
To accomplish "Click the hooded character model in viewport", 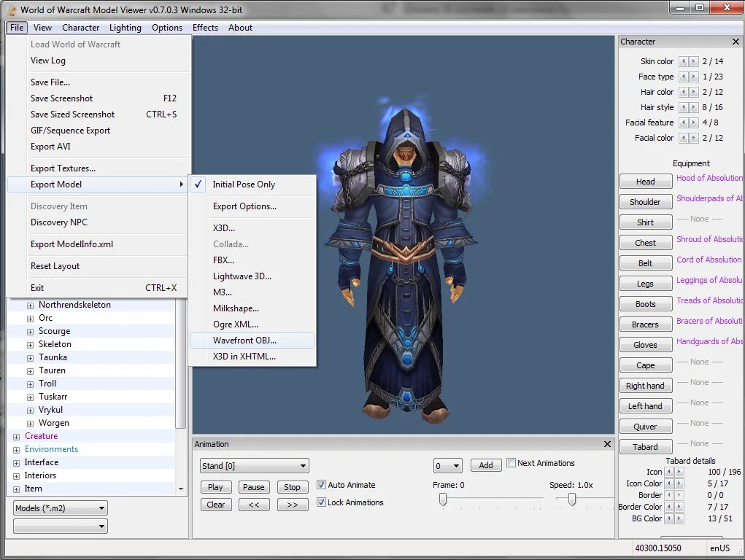I will tap(405, 266).
